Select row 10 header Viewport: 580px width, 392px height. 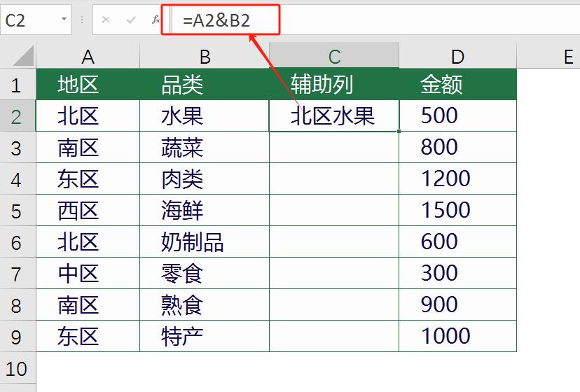18,368
